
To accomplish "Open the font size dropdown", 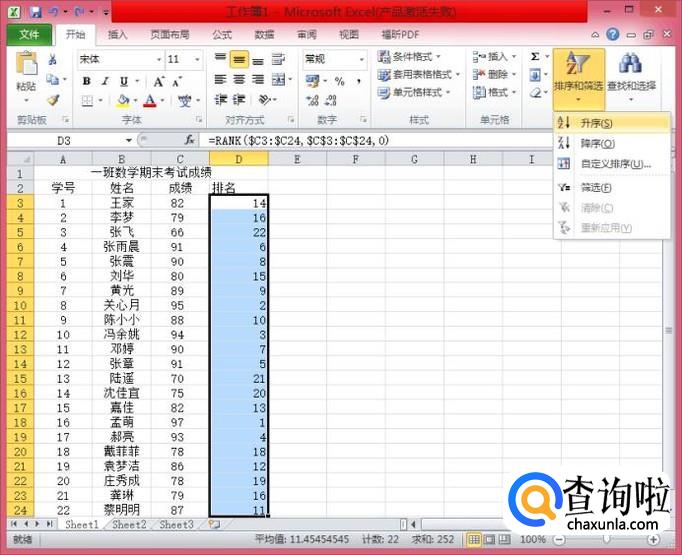I will point(197,59).
